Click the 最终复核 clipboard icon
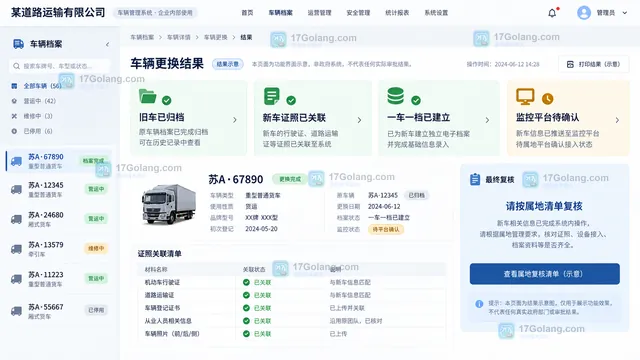This screenshot has width=640, height=360. [x=475, y=179]
